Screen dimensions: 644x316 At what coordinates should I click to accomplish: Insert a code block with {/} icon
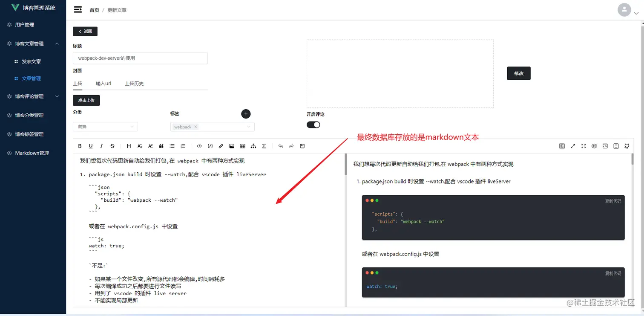point(210,146)
